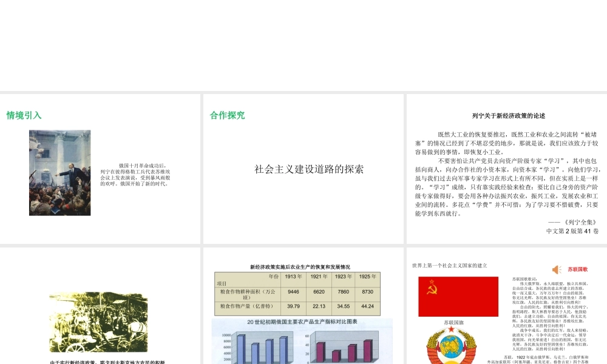Click the 1913 年 column header
This screenshot has width=607, height=364.
pyautogui.click(x=293, y=277)
